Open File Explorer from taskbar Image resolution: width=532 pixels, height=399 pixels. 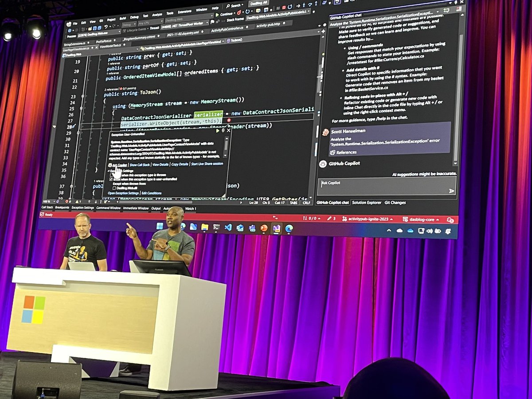click(204, 227)
